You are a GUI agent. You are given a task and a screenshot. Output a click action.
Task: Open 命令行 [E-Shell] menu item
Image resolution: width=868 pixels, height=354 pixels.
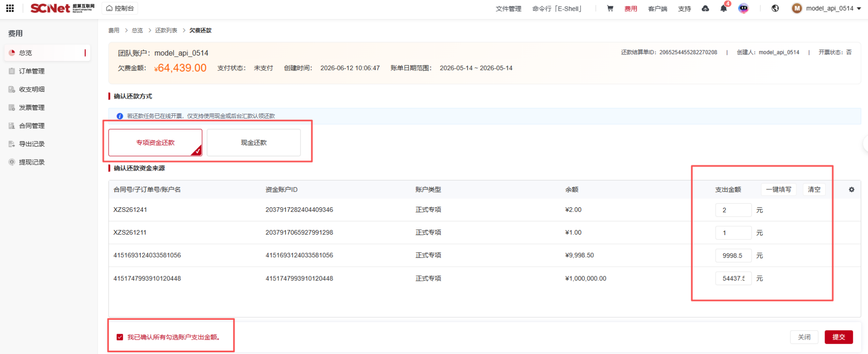click(557, 9)
